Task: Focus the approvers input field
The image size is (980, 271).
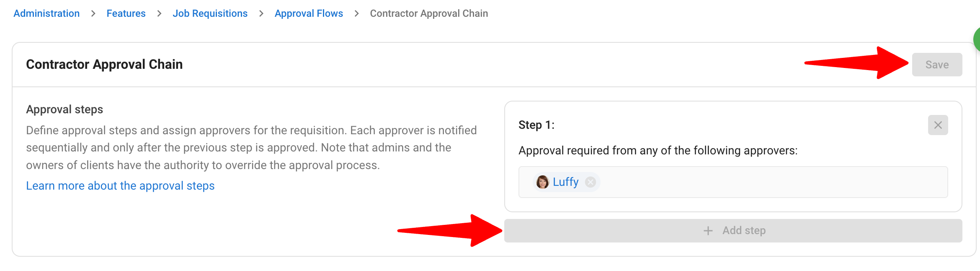Action: click(x=733, y=182)
